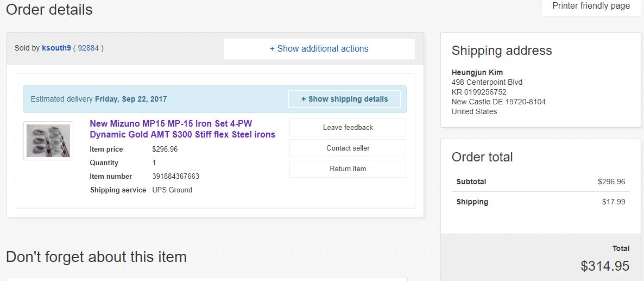Click the golf irons product thumbnail
This screenshot has height=281, width=644.
point(48,141)
